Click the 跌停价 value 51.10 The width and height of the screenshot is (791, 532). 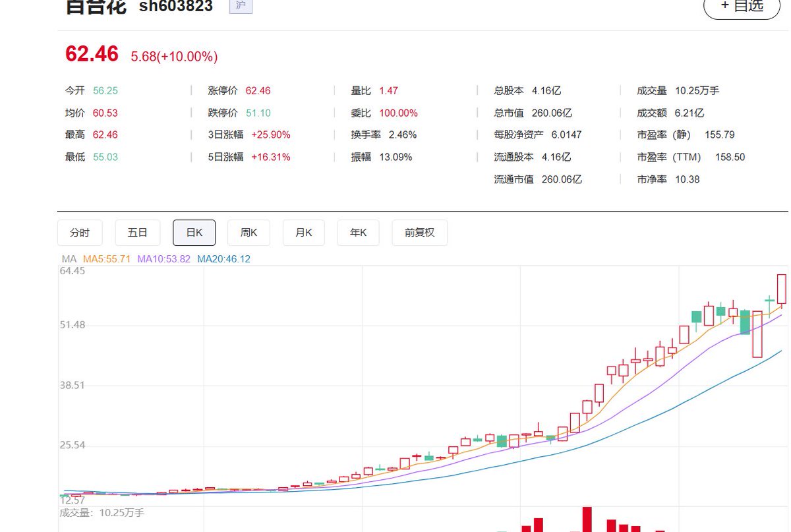[x=258, y=113]
